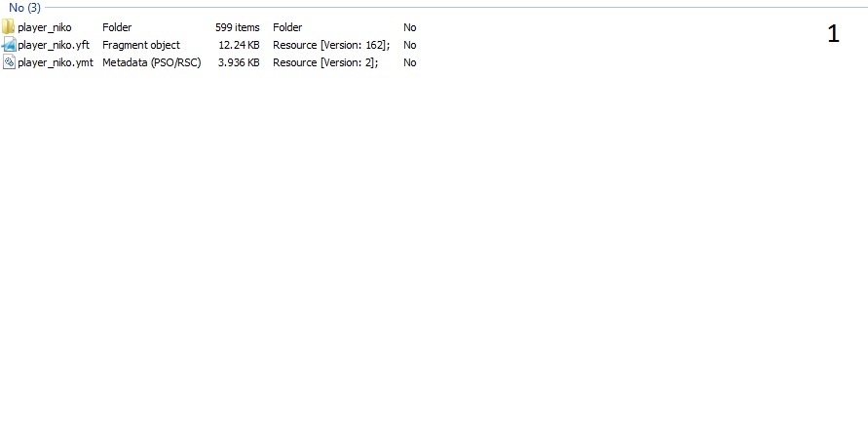
Task: Click the "Metadata (PSO/RSC)" type cell
Action: (x=152, y=62)
